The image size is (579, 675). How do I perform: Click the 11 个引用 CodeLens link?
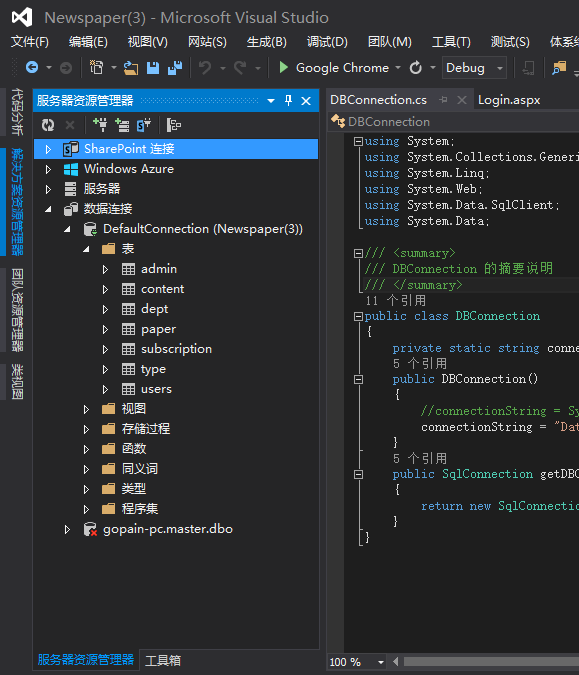point(396,300)
